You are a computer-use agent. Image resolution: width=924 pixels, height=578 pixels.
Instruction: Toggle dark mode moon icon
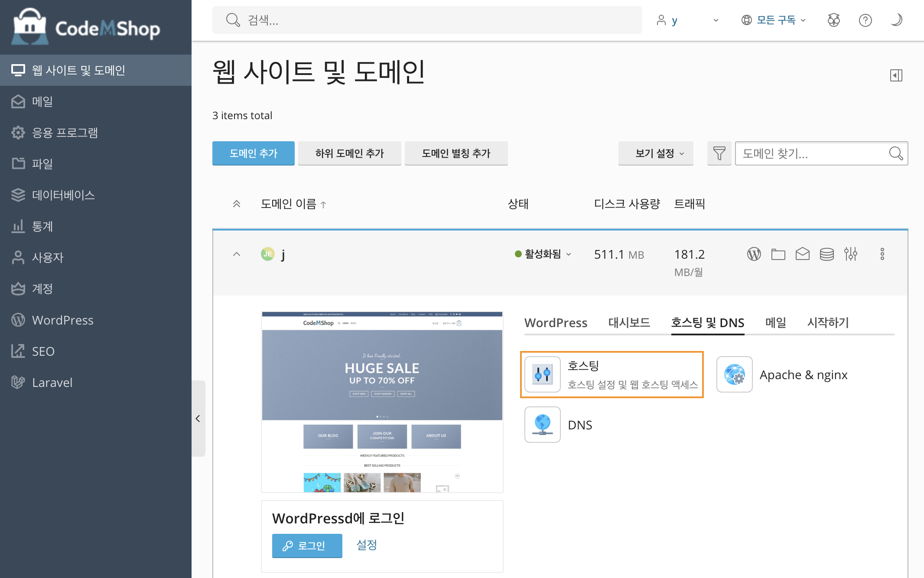896,20
